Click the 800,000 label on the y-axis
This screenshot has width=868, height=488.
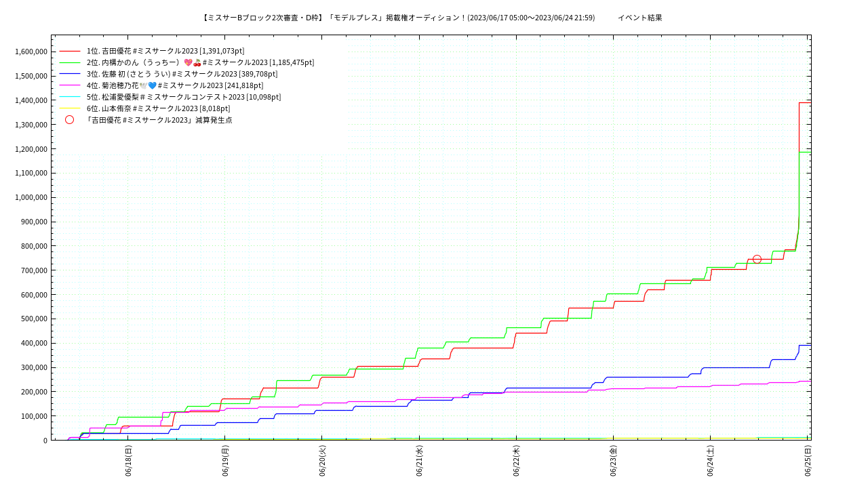33,246
